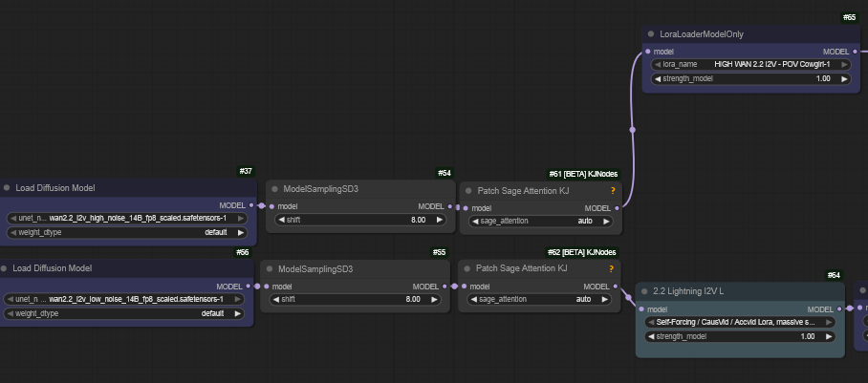Image resolution: width=868 pixels, height=383 pixels.
Task: Collapse ModelSamplingSD3 node #54 via its dot
Action: [x=273, y=190]
